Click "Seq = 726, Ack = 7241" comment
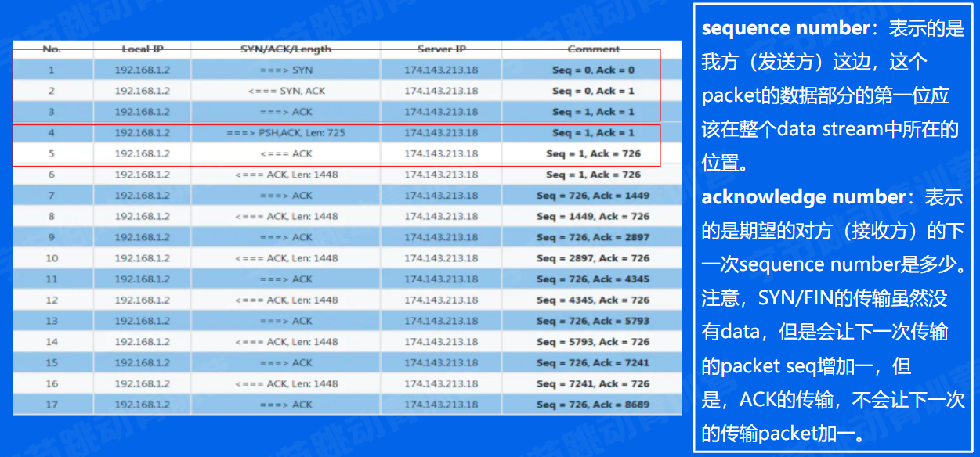Screen dimensions: 980x457 coord(593,363)
